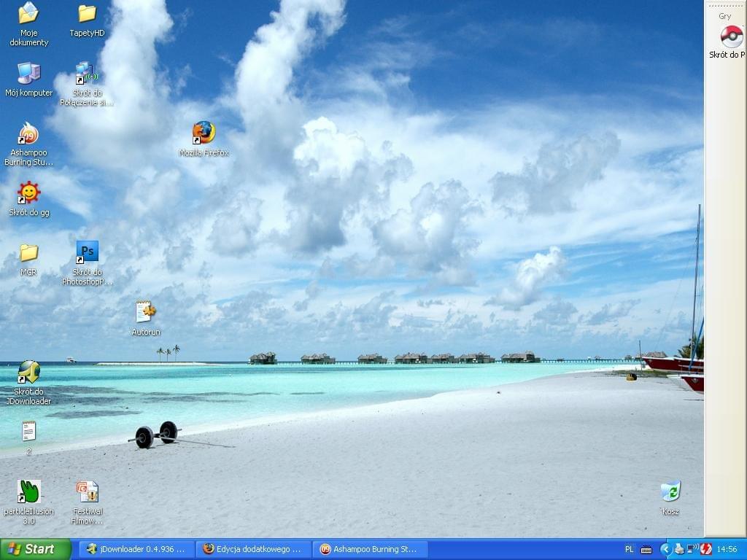
Task: Switch to Firefox Edycja dodatkowego taskbar button
Action: 253,549
